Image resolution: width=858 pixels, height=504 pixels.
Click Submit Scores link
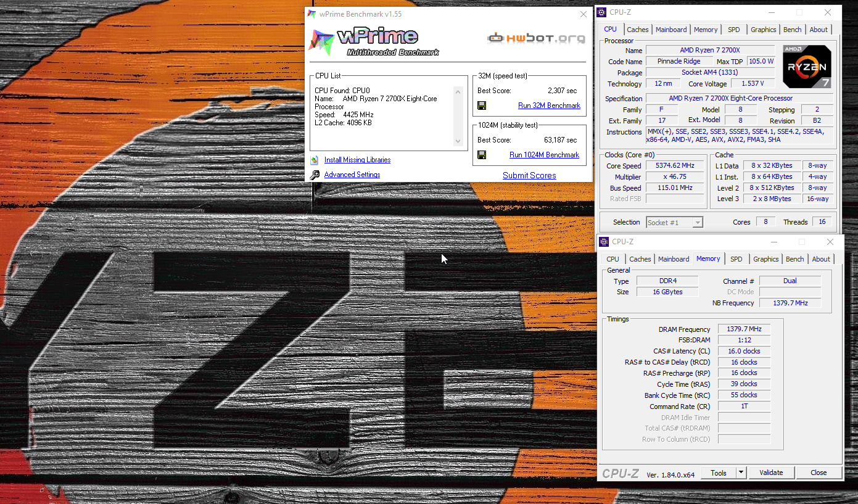[529, 175]
